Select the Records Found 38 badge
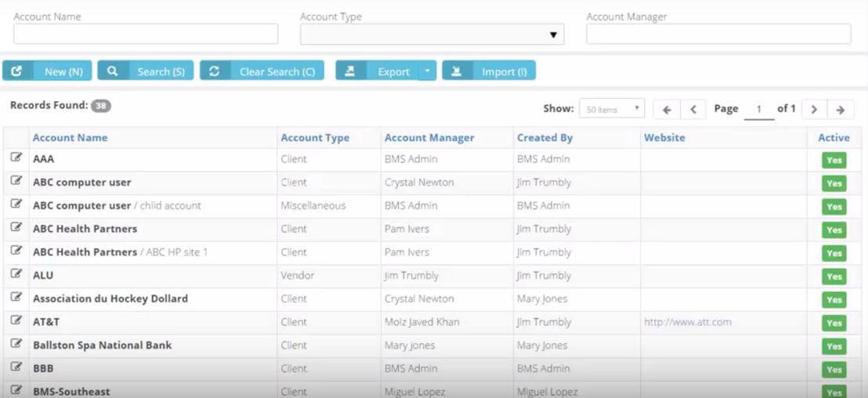 coord(101,106)
